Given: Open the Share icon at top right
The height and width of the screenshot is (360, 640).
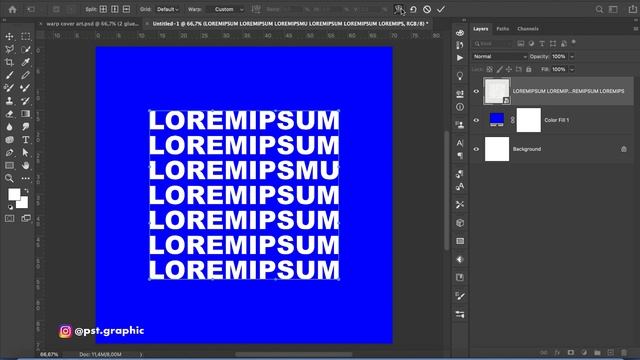Looking at the screenshot, I should point(632,9).
